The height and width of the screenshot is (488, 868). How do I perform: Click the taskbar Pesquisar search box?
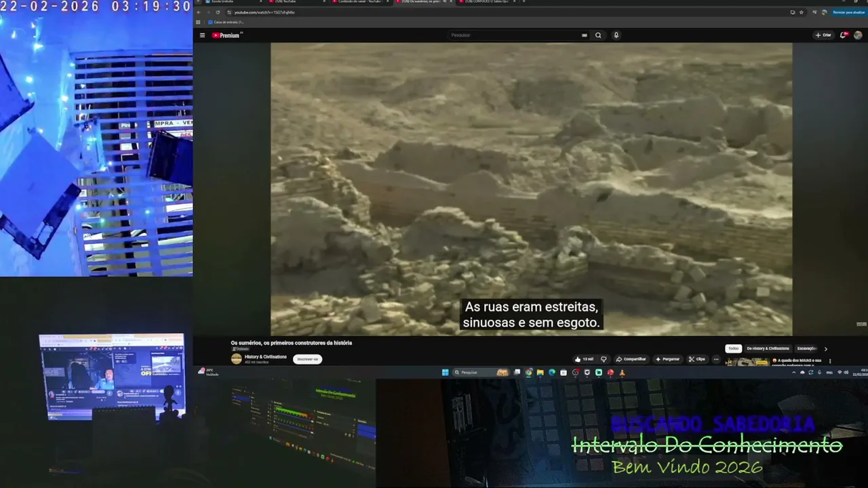(x=481, y=372)
